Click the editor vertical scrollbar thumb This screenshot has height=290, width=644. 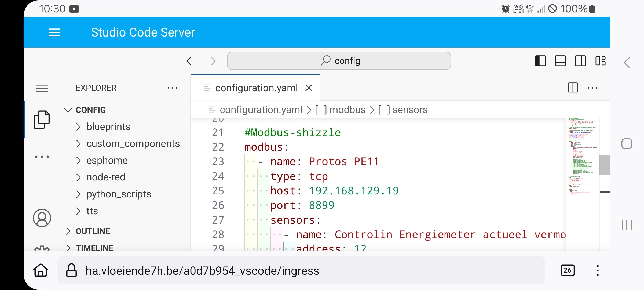(x=605, y=165)
